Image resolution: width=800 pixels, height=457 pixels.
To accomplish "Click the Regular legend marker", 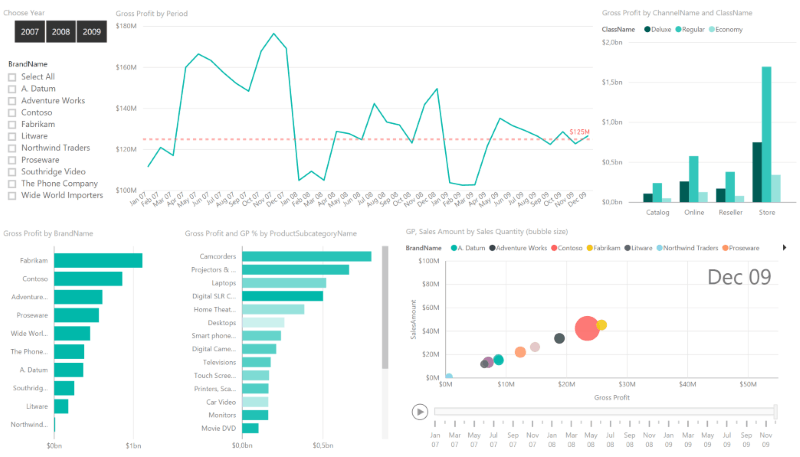I will click(678, 30).
